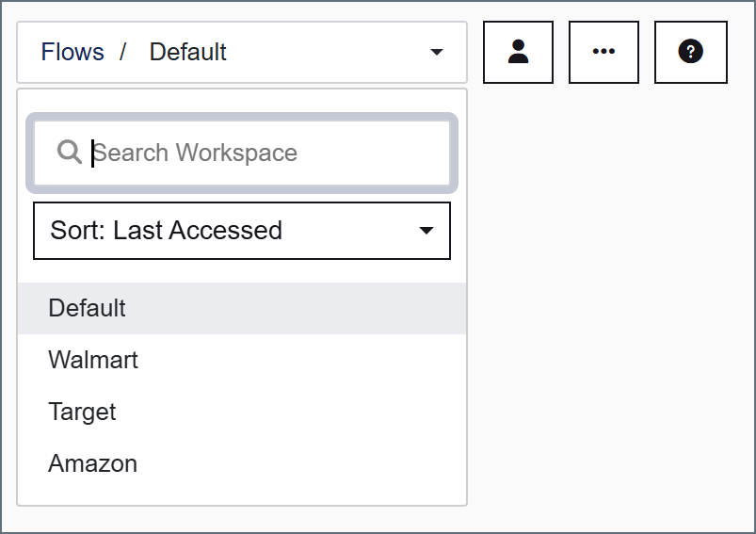Open the three-dot more options button
This screenshot has width=756, height=534.
click(x=603, y=52)
